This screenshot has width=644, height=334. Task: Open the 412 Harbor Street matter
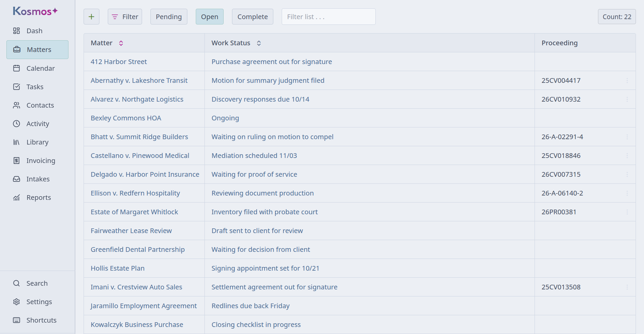pyautogui.click(x=119, y=62)
